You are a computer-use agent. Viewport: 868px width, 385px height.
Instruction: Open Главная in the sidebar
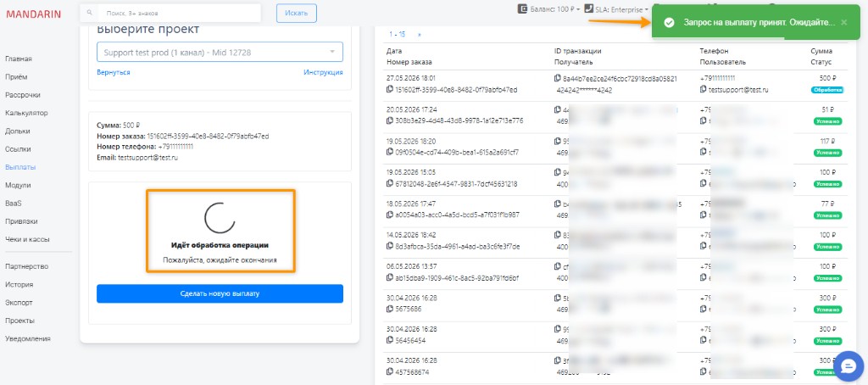click(19, 59)
